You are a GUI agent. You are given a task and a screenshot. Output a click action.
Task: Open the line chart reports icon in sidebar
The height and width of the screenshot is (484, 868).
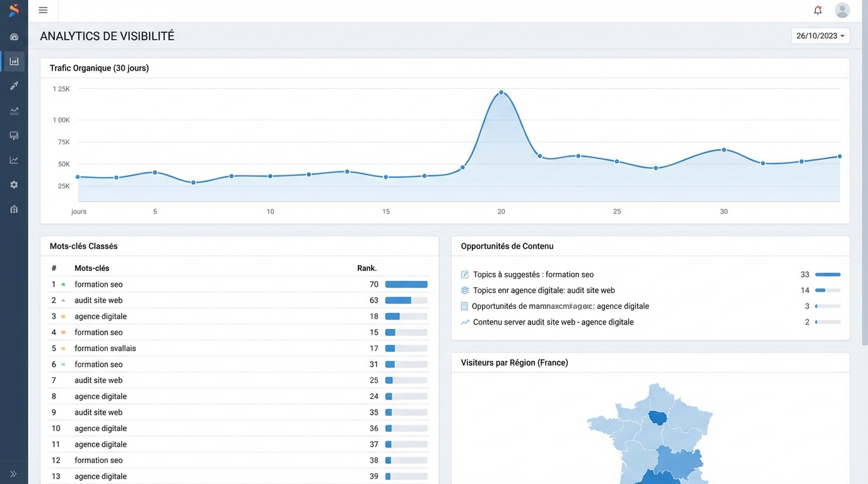coord(14,159)
